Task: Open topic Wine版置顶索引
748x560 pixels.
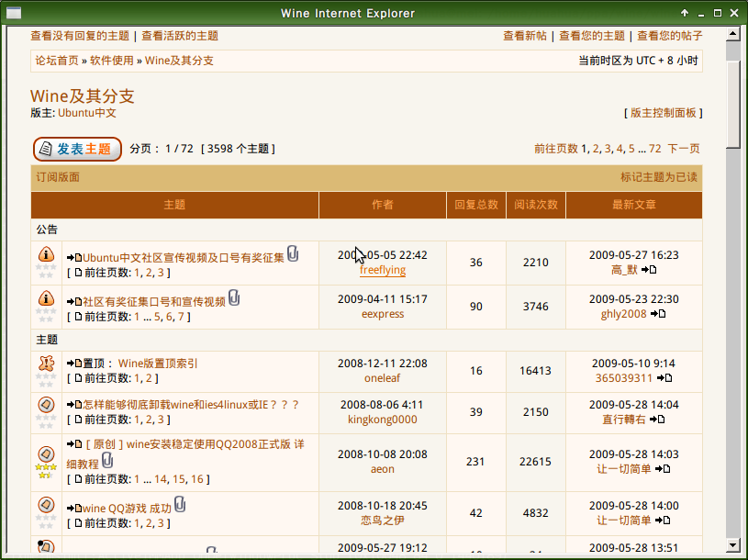Action: 158,364
